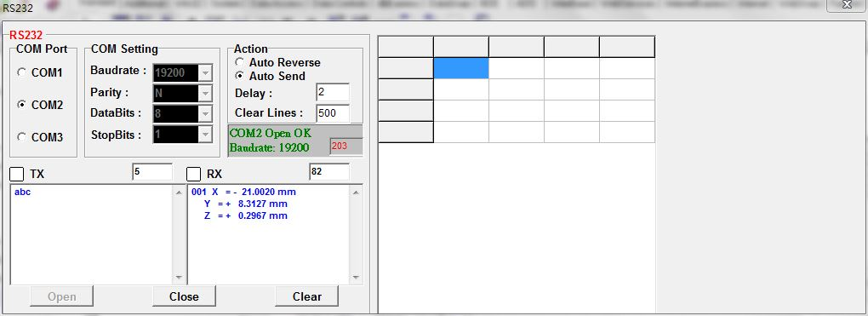Image resolution: width=868 pixels, height=316 pixels.
Task: Click the Clear Lines input field
Action: click(333, 112)
